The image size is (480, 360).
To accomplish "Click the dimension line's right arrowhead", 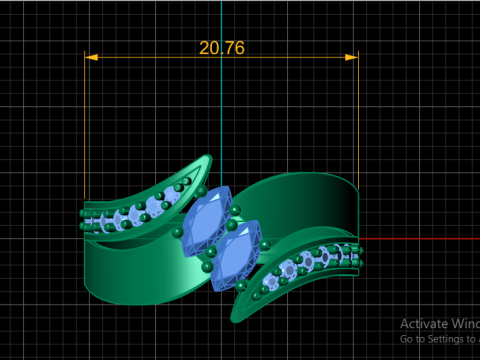I will coord(351,57).
